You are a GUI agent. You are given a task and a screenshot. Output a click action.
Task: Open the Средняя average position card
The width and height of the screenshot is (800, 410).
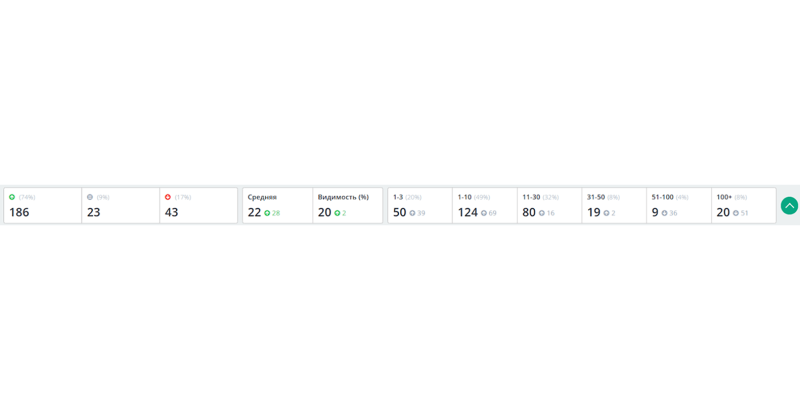coord(277,205)
